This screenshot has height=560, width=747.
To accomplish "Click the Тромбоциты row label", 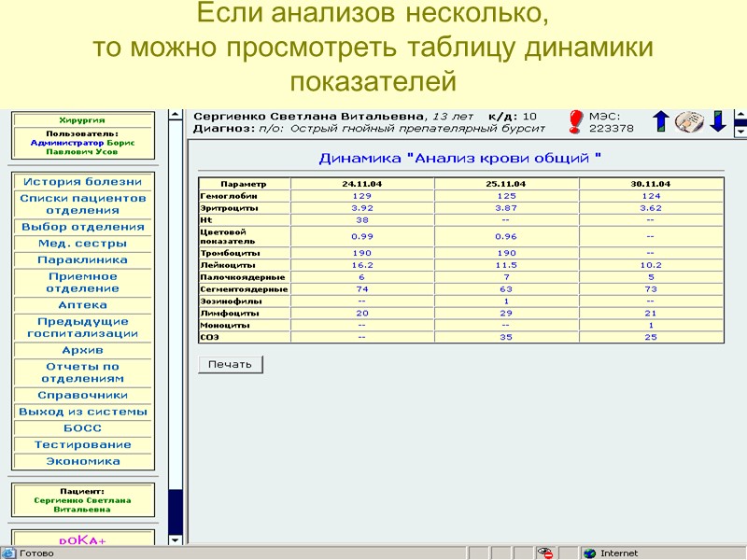I will pyautogui.click(x=230, y=253).
